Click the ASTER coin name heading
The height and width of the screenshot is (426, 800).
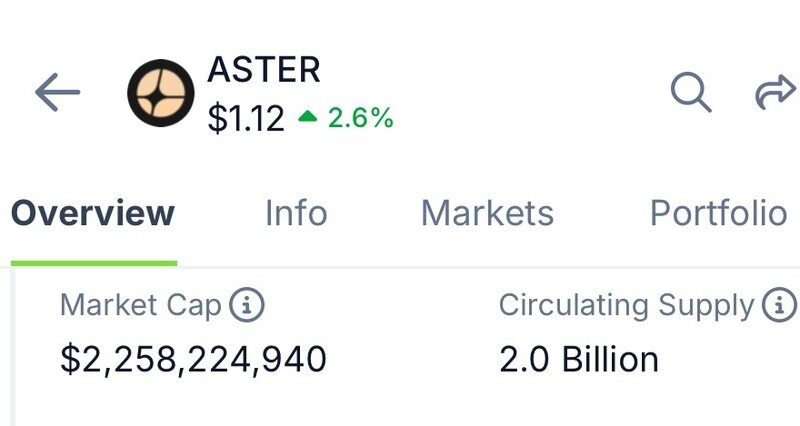[x=264, y=70]
